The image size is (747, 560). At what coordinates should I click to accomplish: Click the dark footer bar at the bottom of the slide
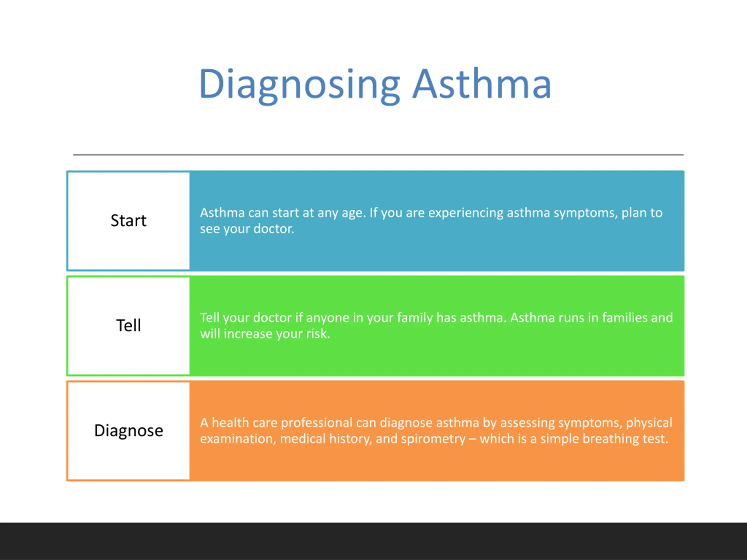[373, 541]
